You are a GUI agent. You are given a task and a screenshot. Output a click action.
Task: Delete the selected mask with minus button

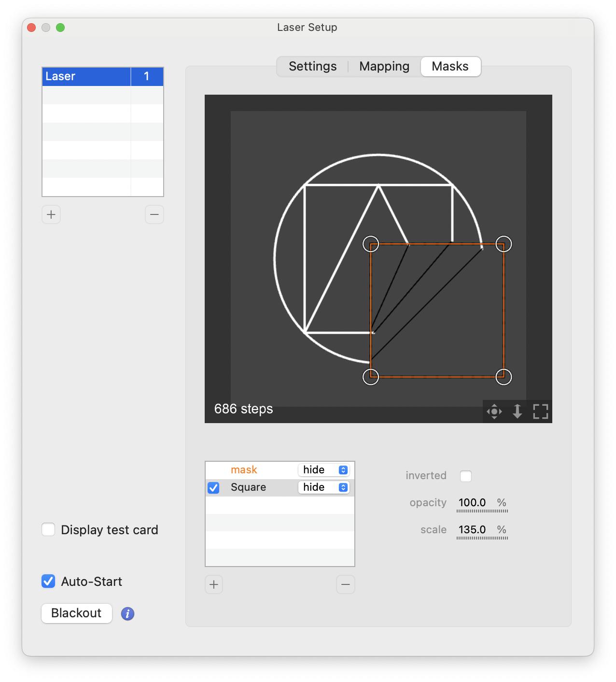[x=345, y=584]
